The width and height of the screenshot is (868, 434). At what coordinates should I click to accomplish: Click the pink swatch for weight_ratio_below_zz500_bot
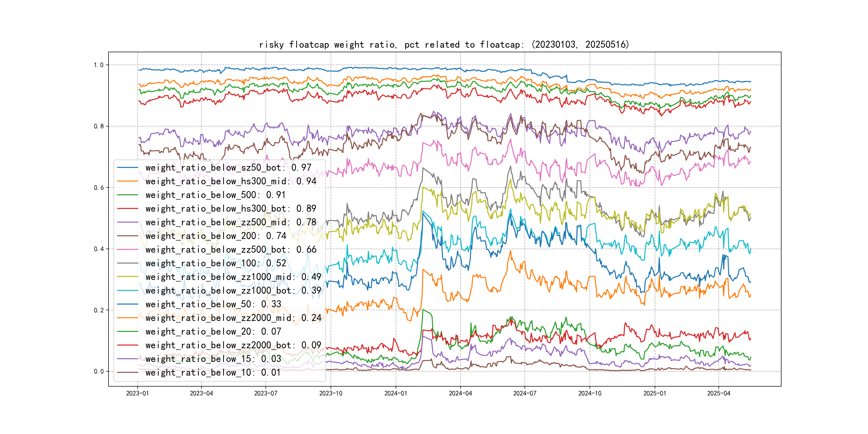tap(127, 250)
